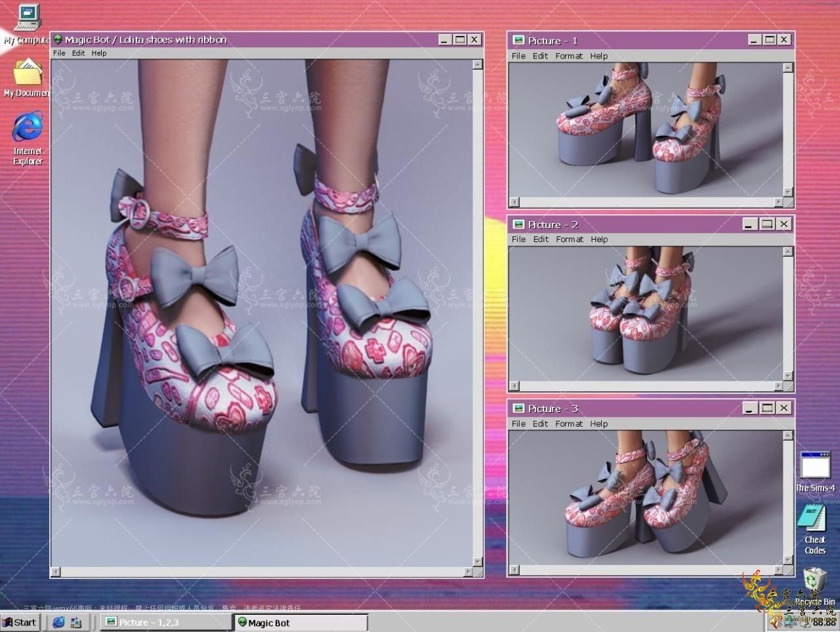Click the picture icon in Picture - 1 title bar
This screenshot has height=632, width=840.
[x=518, y=40]
